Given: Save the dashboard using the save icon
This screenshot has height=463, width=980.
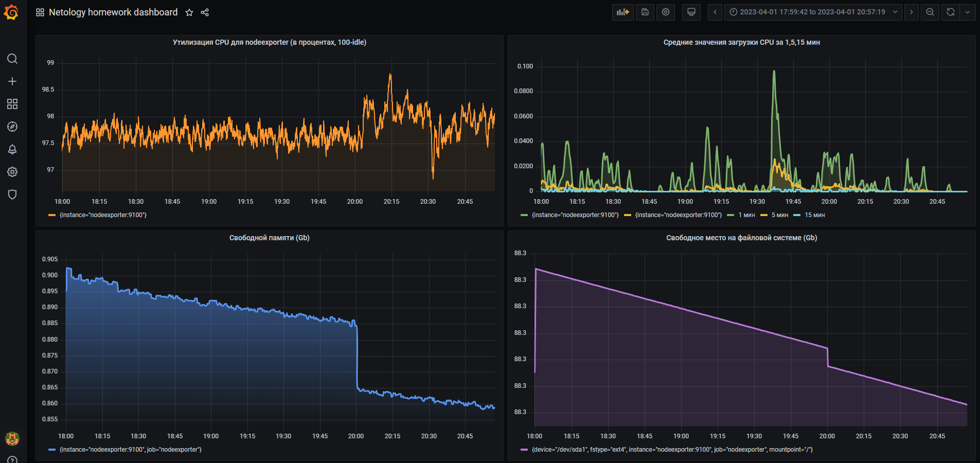Looking at the screenshot, I should [645, 12].
